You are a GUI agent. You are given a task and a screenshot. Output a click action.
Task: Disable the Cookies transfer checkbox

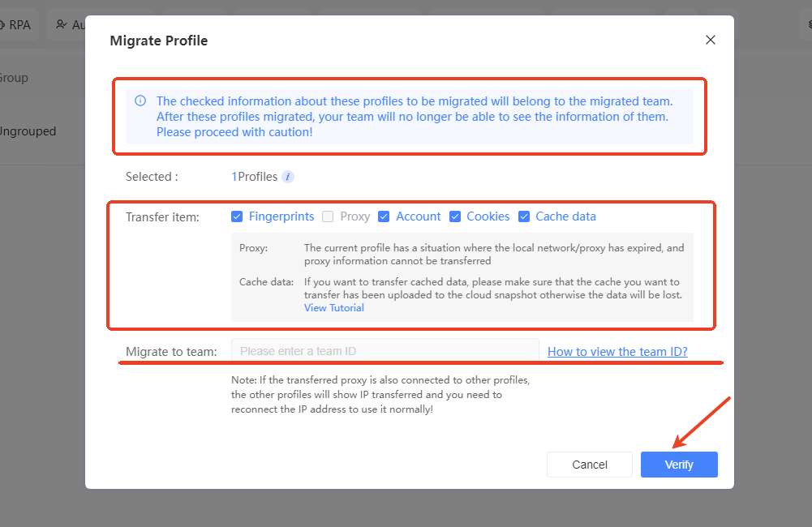point(455,216)
